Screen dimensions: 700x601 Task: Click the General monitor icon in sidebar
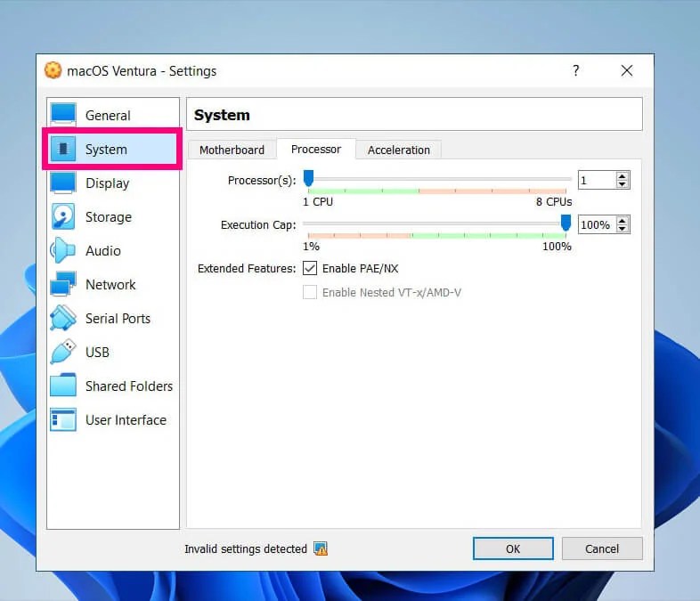tap(63, 115)
